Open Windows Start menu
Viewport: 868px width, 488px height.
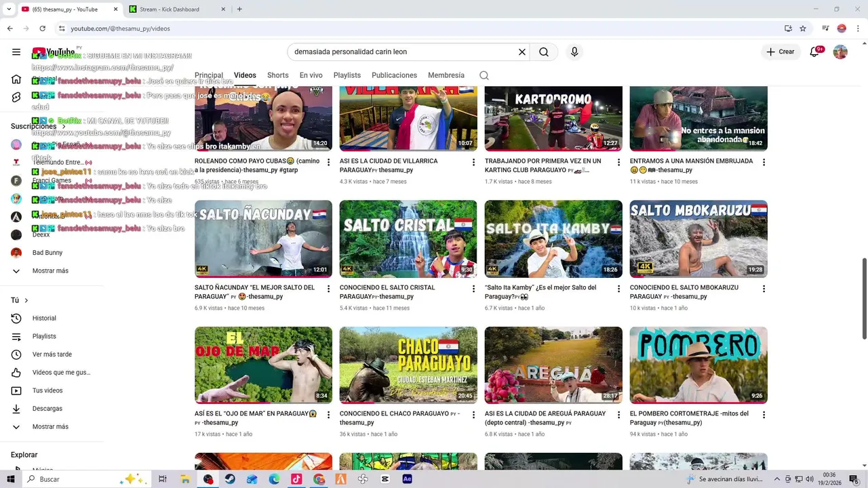point(10,479)
